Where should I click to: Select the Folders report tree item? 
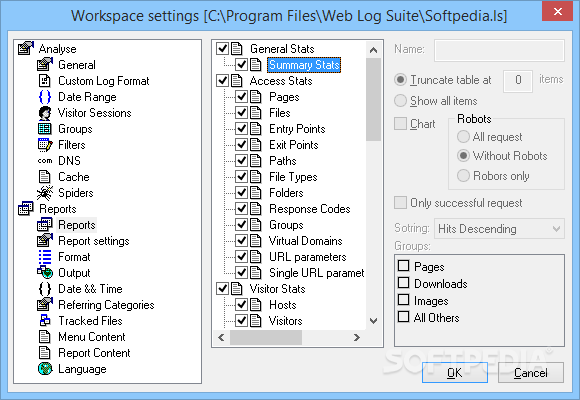(286, 193)
